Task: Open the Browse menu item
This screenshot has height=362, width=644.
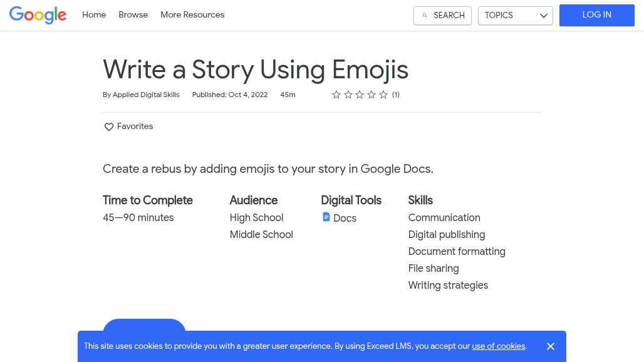Action: click(133, 15)
